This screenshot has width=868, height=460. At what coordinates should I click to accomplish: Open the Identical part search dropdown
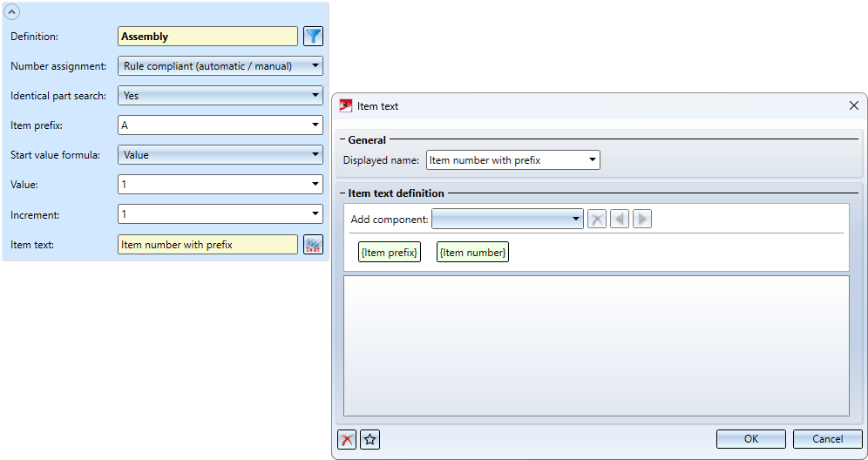(x=220, y=96)
